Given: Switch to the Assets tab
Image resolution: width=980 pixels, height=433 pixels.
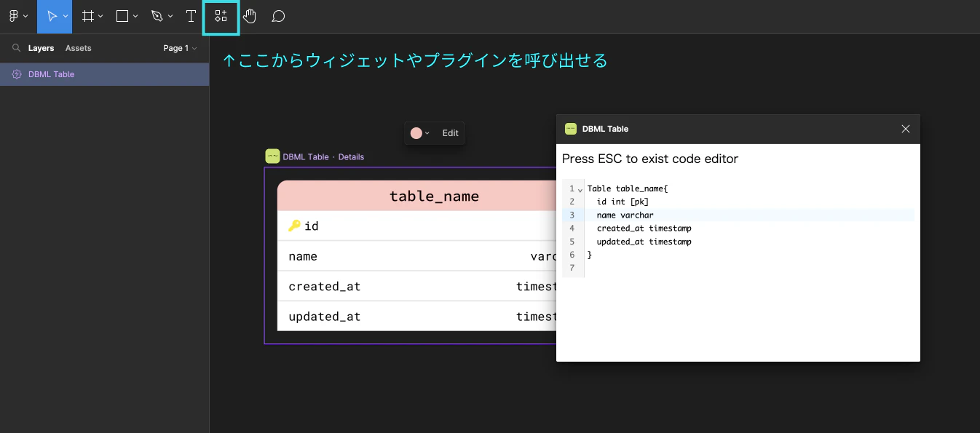Looking at the screenshot, I should (x=79, y=48).
